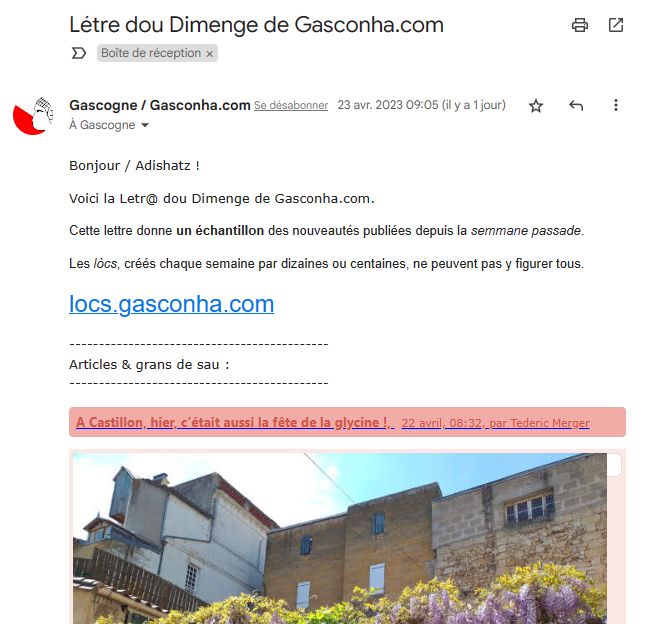Click the 22 avril par Tederic Merger link
The height and width of the screenshot is (624, 645).
click(495, 423)
